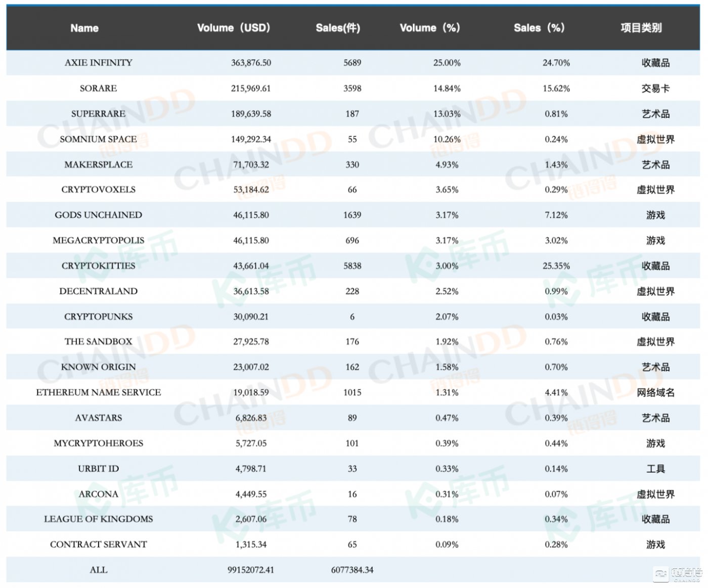
Task: Select the SOMNIUM SPACE name cell
Action: tap(99, 139)
